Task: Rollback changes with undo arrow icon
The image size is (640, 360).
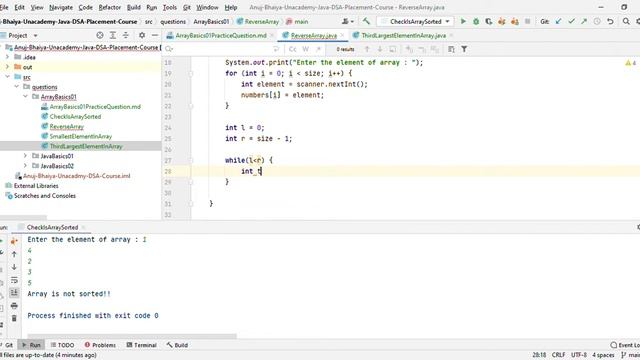Action: coord(610,21)
